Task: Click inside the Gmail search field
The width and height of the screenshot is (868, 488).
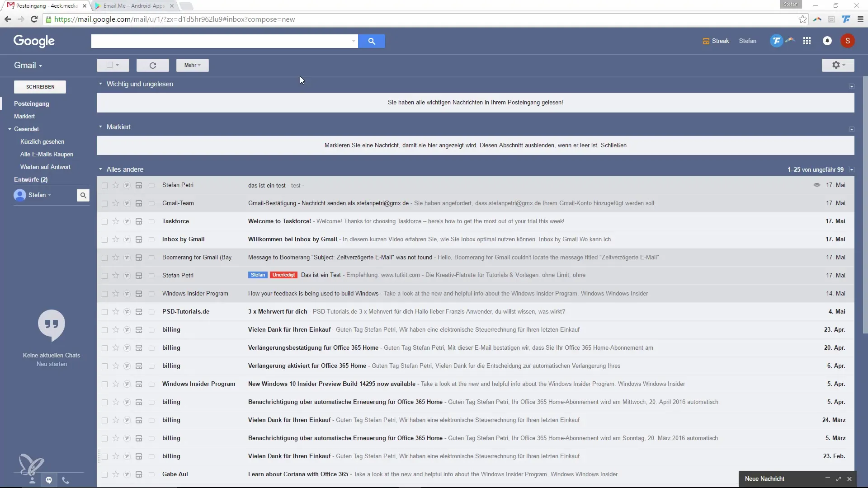Action: [222, 41]
